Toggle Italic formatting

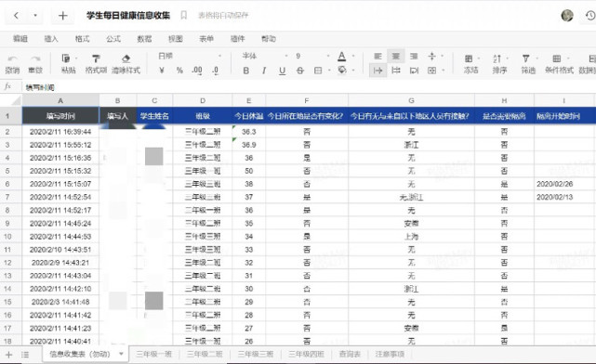point(264,71)
